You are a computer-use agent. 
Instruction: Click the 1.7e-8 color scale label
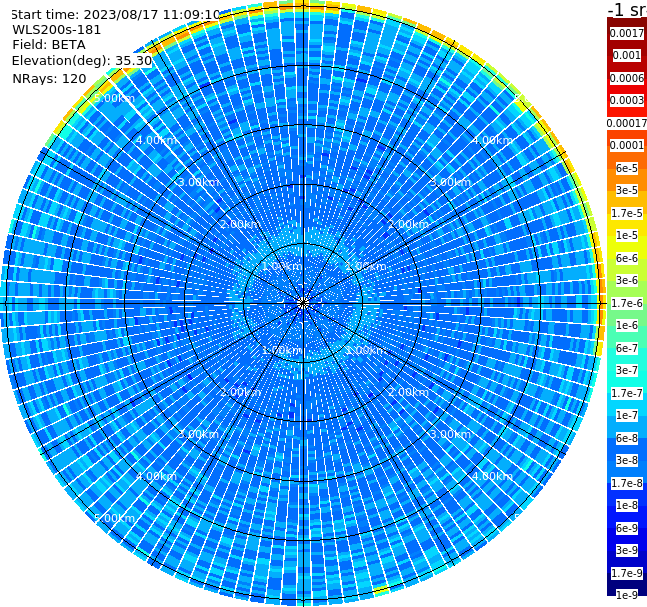[627, 483]
